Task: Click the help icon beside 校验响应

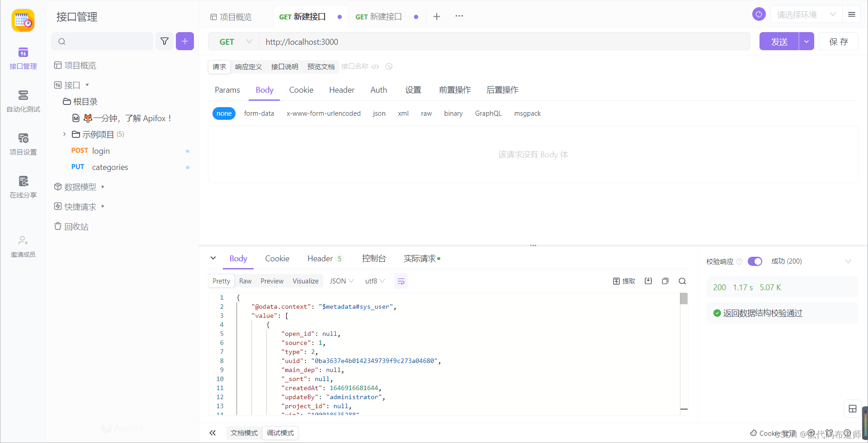Action: tap(740, 261)
